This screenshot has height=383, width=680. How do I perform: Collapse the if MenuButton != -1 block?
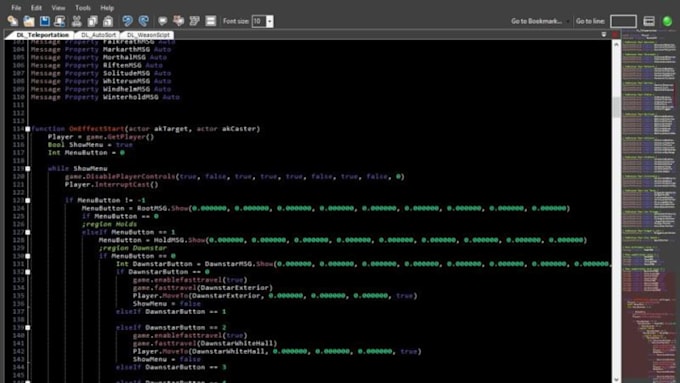pos(28,200)
